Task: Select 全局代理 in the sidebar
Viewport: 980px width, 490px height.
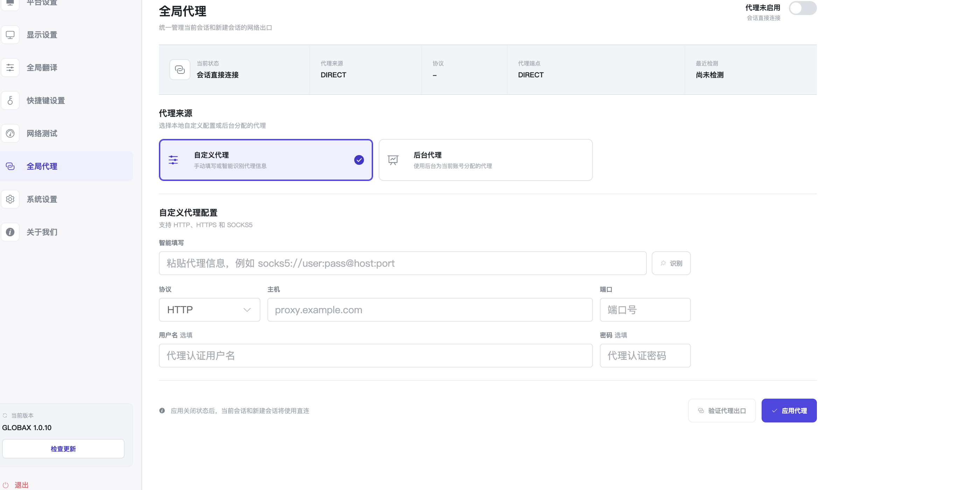Action: (x=66, y=166)
